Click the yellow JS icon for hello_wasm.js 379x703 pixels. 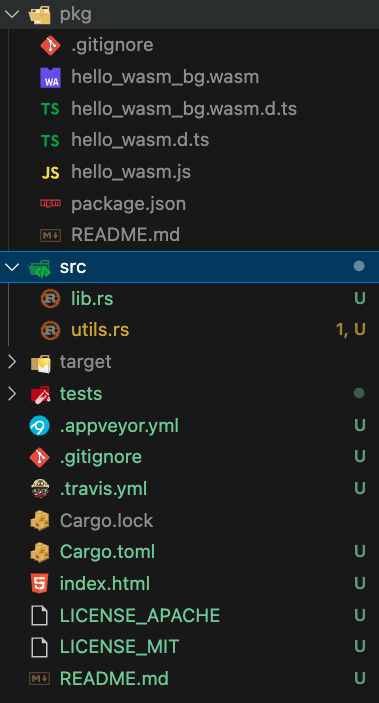tap(50, 173)
